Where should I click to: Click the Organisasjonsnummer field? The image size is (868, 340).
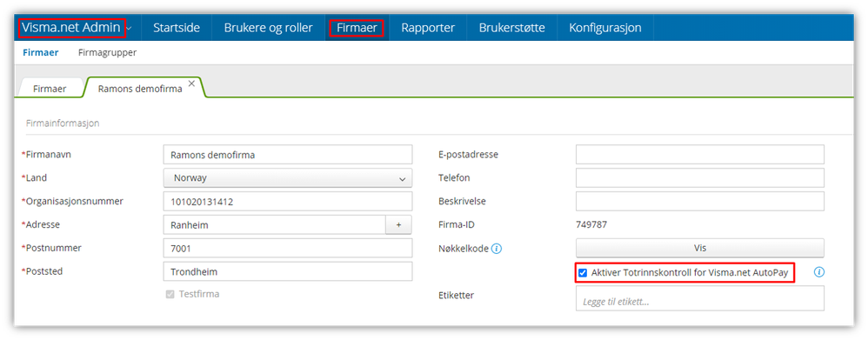click(x=288, y=202)
